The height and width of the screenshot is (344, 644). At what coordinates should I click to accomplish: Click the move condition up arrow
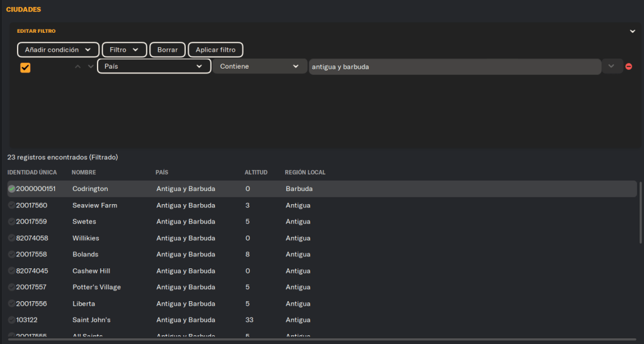pos(78,67)
